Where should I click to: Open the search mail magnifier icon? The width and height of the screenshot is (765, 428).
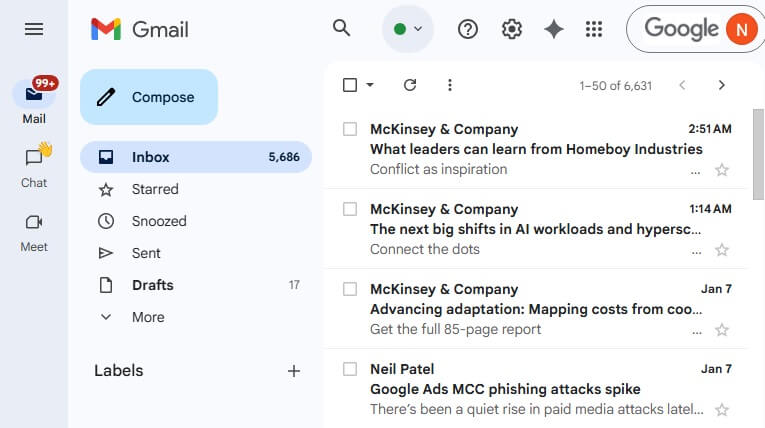click(342, 28)
